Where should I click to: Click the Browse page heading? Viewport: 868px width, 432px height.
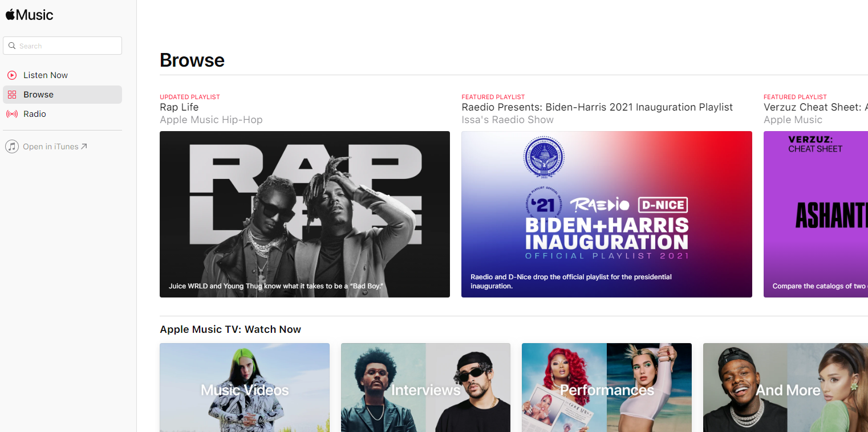(192, 60)
